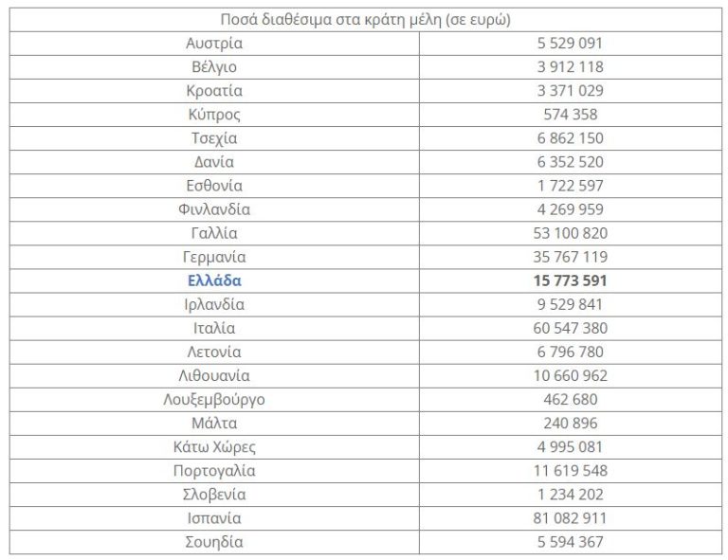
Task: Select the Κάτω Χώρες country cell
Action: (214, 447)
